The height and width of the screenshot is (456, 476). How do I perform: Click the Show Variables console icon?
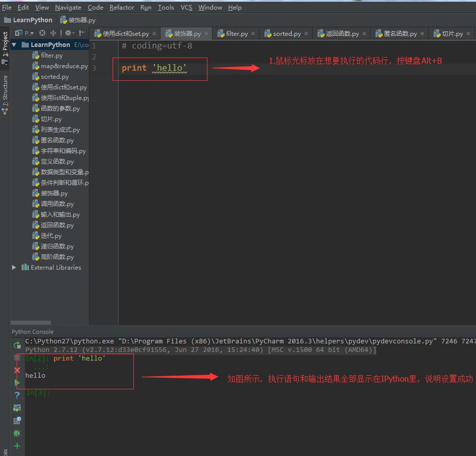(17, 408)
